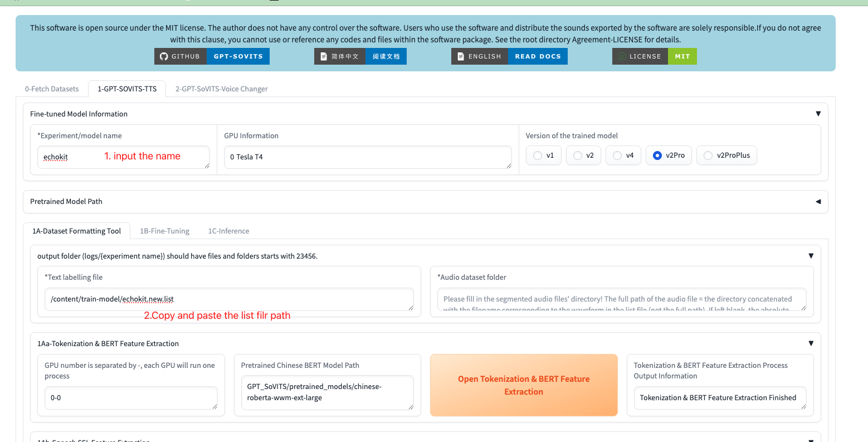Select v2Pro model version

tap(669, 156)
